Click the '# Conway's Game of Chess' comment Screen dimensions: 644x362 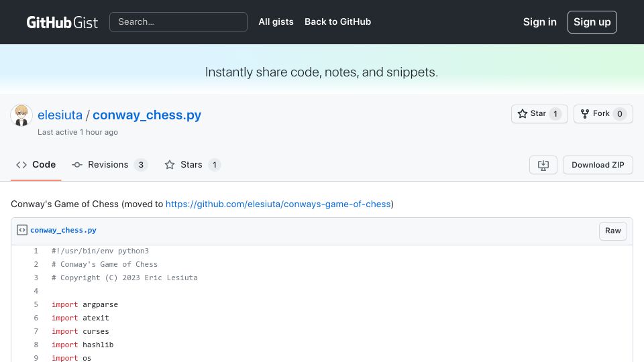point(105,264)
